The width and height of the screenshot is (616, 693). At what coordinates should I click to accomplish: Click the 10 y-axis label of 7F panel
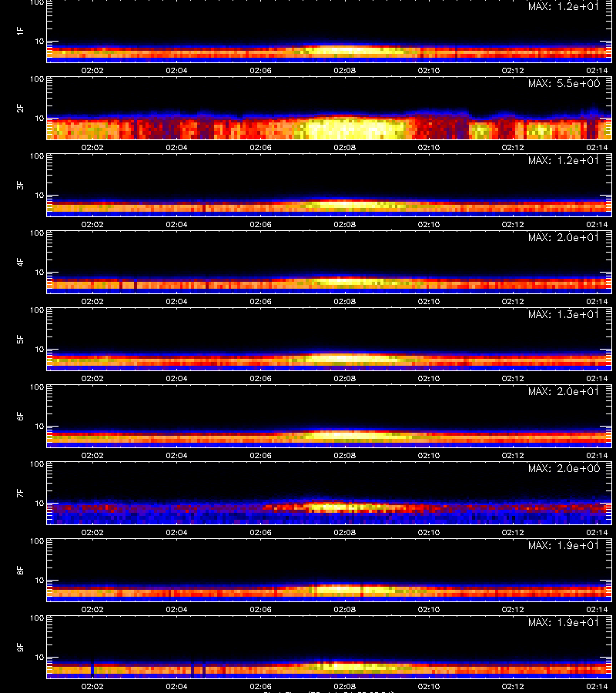point(39,504)
